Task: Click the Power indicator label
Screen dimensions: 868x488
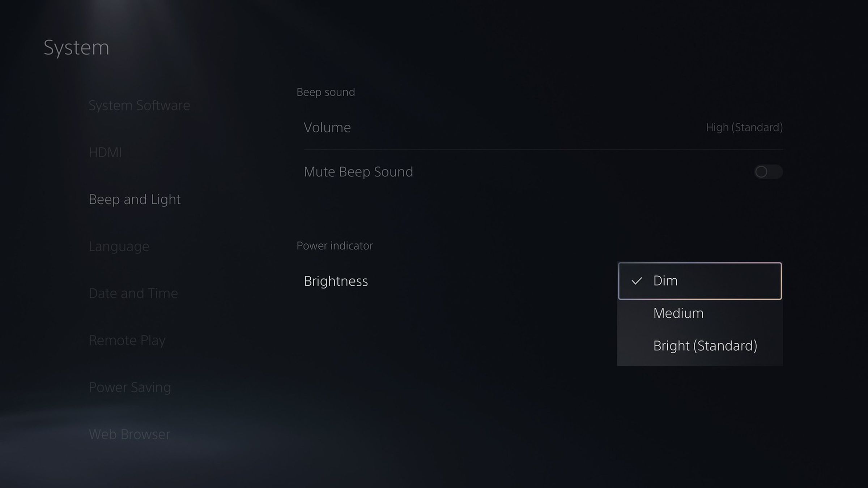Action: click(x=335, y=245)
